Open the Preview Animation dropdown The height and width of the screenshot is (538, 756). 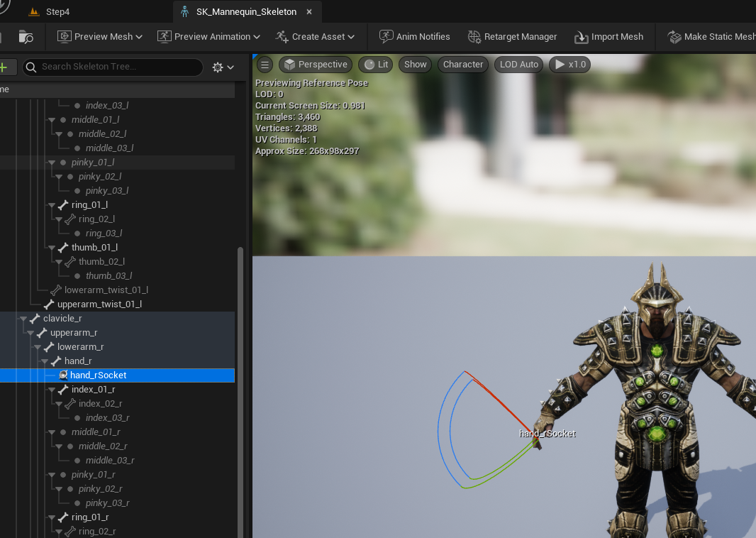tap(209, 37)
